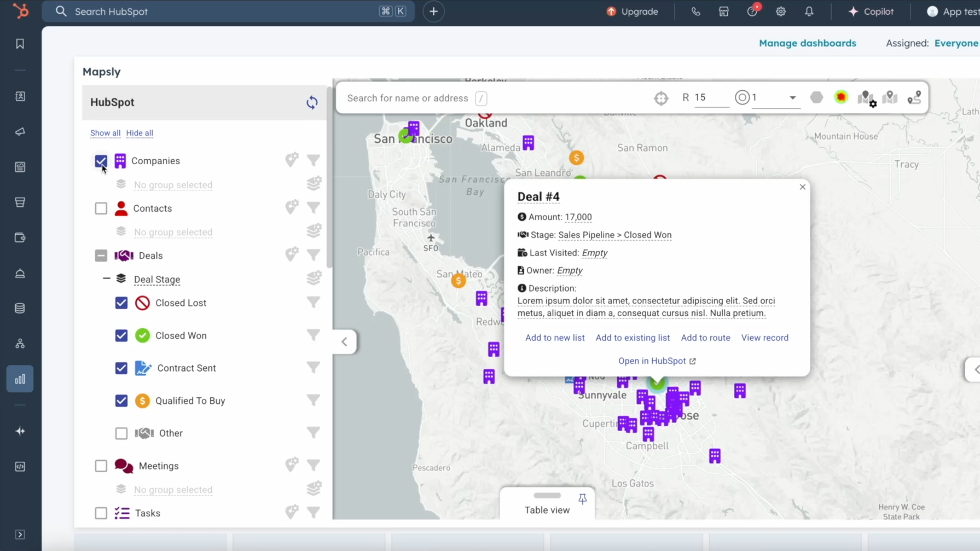Screen dimensions: 980x551
Task: Uncheck the Companies layer checkbox
Action: click(101, 161)
